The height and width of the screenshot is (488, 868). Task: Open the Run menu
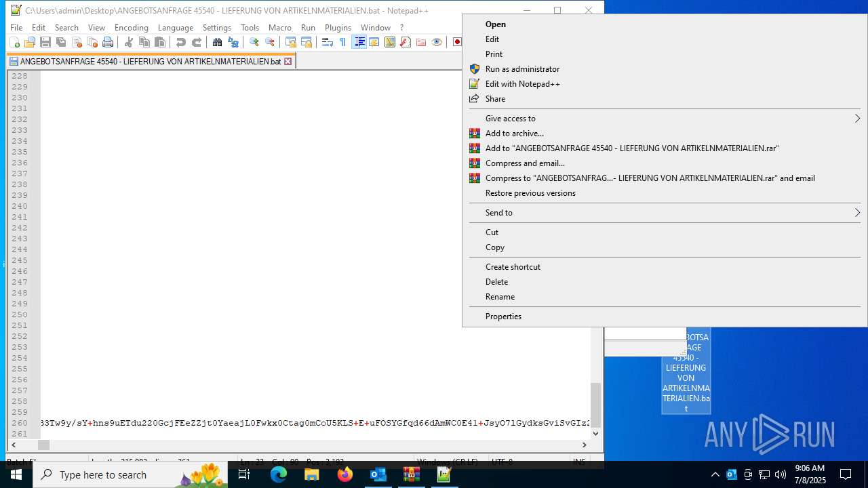[x=308, y=28]
